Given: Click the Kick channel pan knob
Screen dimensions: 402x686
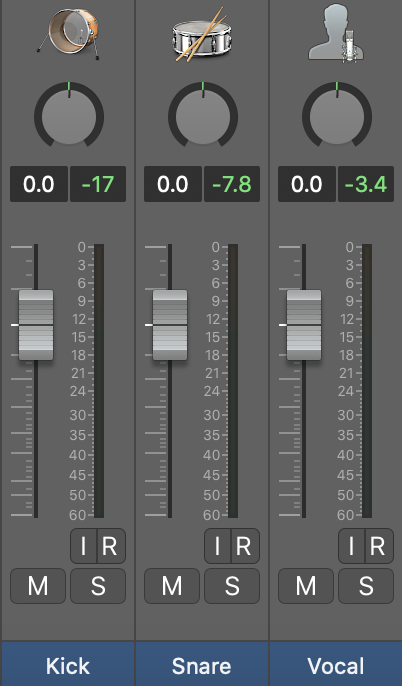Looking at the screenshot, I should (69, 116).
